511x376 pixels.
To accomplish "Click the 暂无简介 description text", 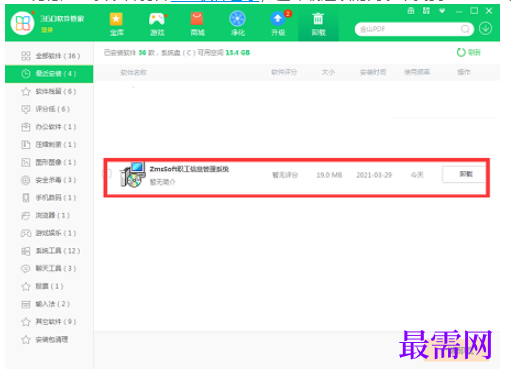I will click(x=162, y=182).
